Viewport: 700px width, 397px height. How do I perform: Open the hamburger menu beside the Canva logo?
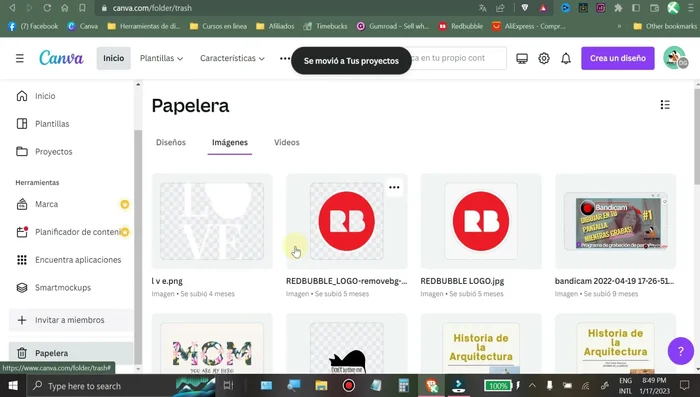click(20, 59)
